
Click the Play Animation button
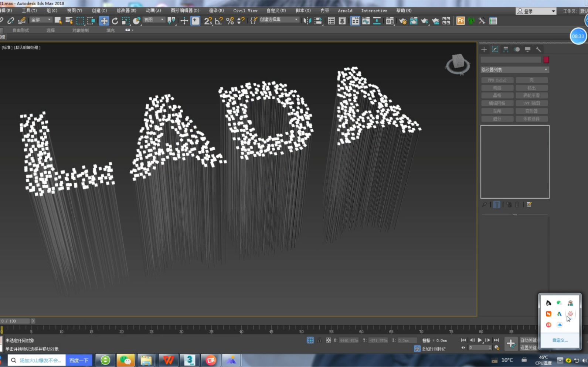click(480, 340)
